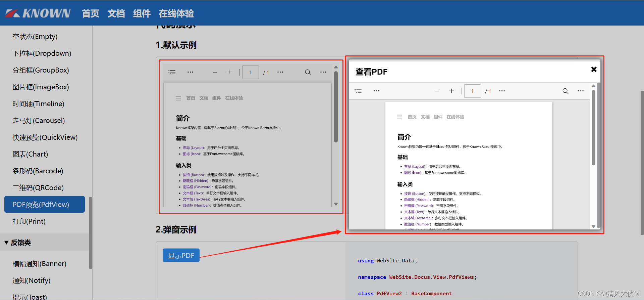Select 打印(Print) in sidebar

[x=29, y=221]
